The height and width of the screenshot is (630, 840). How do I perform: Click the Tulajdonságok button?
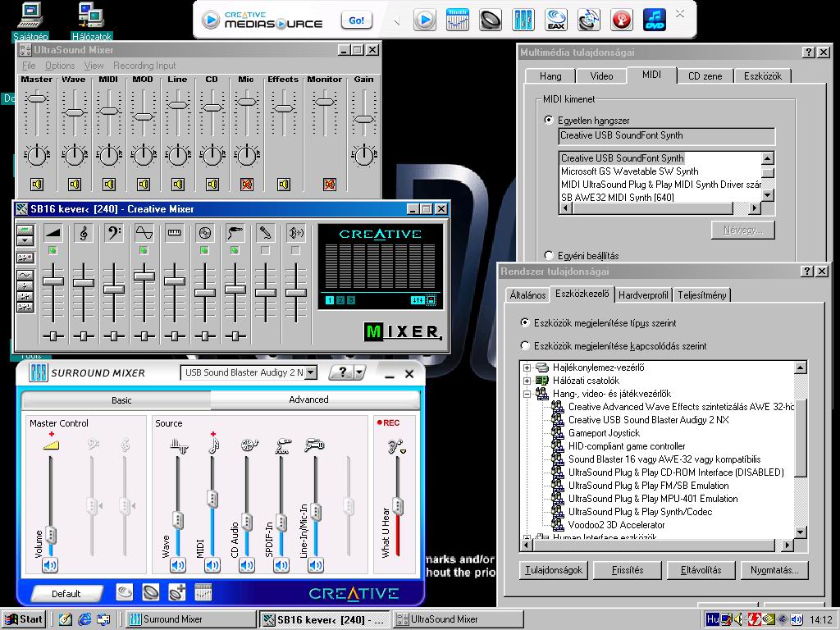554,570
